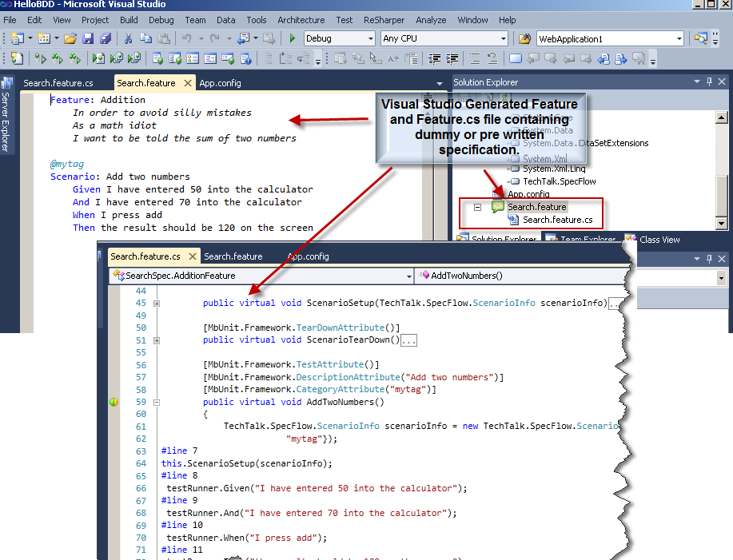Click the Cut scissors icon

pos(128,38)
